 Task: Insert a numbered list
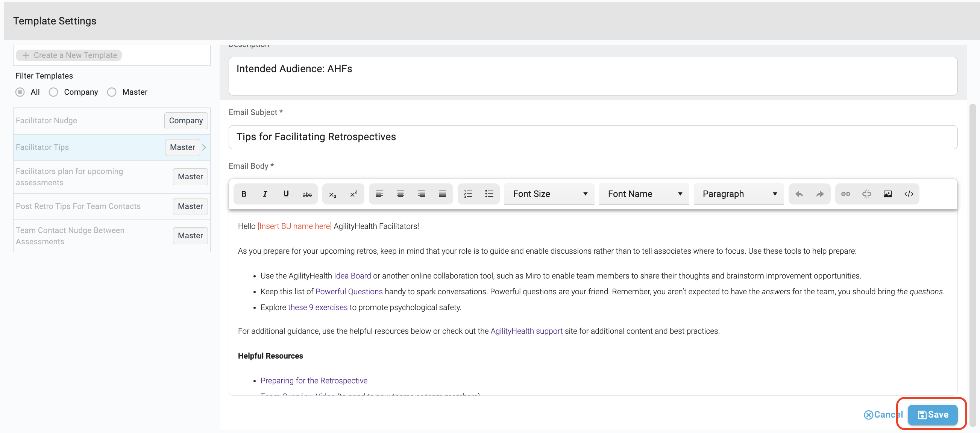468,194
